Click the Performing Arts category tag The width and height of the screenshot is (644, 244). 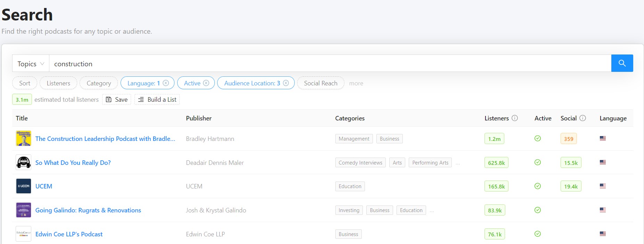pos(430,162)
